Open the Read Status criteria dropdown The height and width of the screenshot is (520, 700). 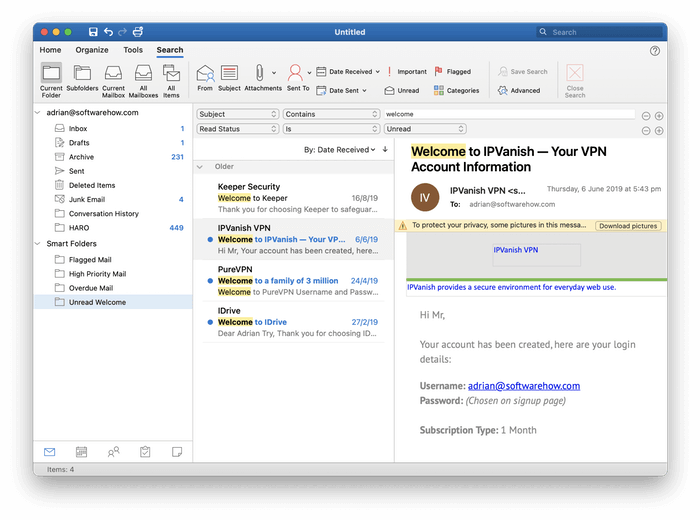tap(238, 129)
